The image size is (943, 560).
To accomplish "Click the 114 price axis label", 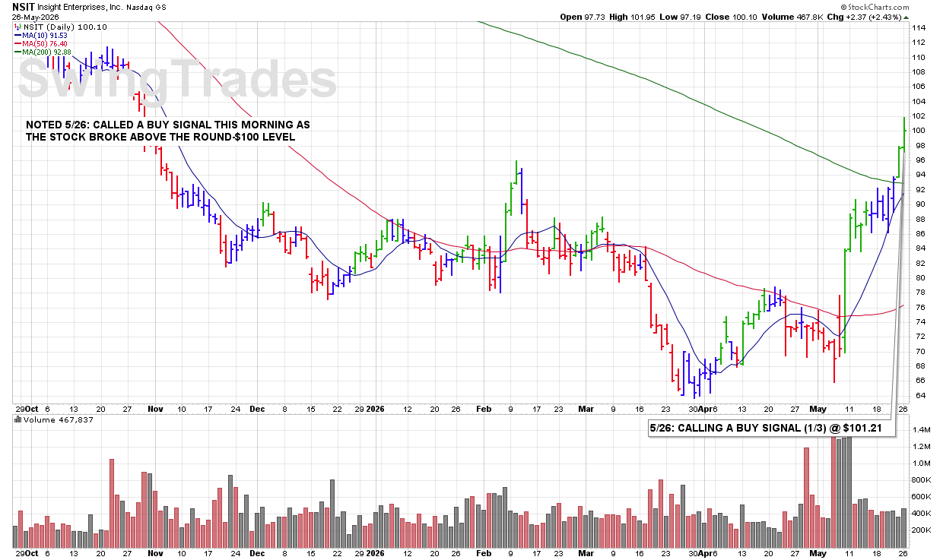I will click(919, 27).
